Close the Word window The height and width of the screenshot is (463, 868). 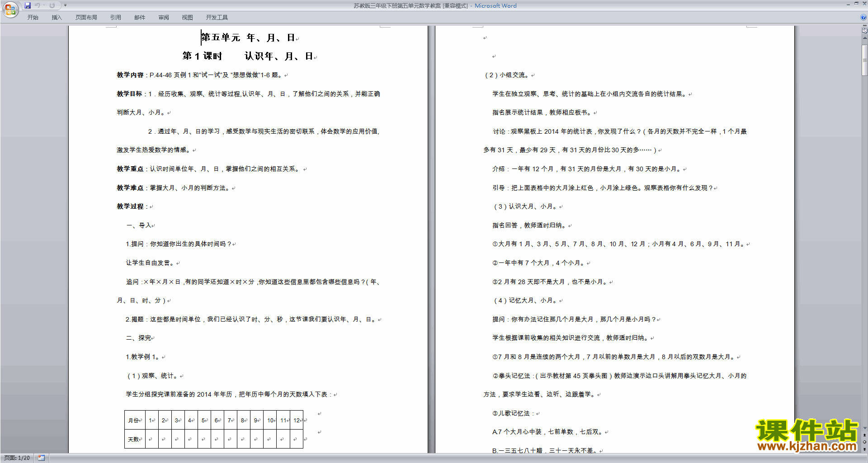[x=864, y=4]
